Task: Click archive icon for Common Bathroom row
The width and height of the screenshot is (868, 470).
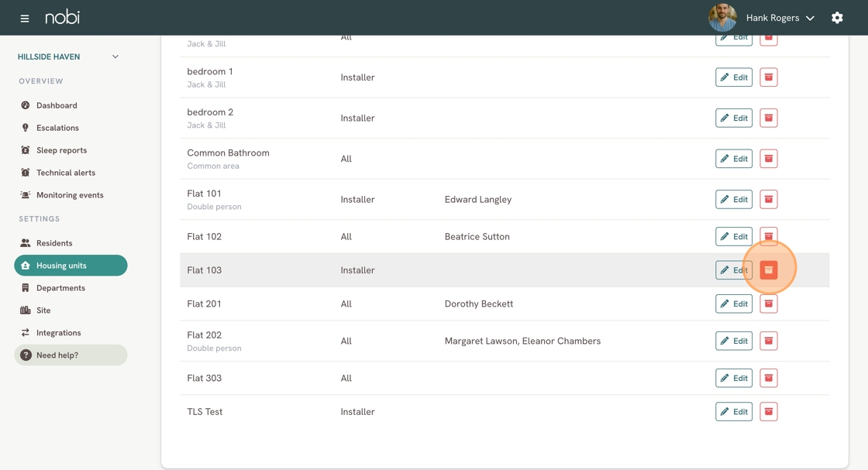Action: tap(768, 159)
